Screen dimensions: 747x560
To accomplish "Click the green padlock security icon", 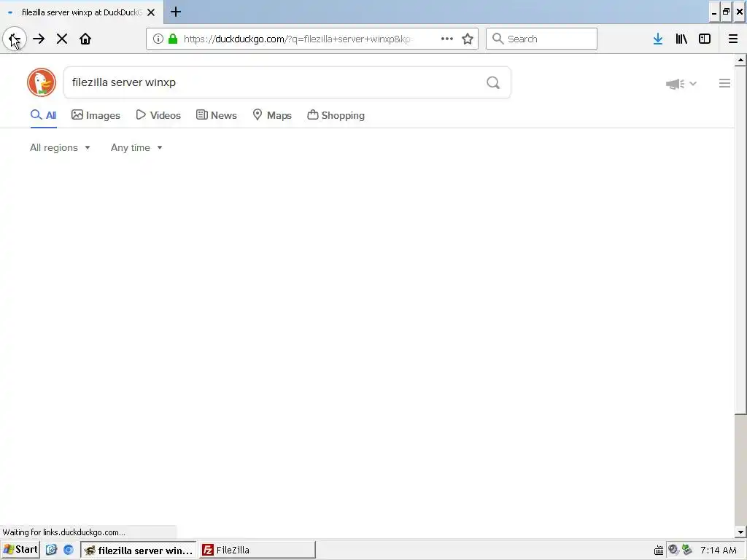I will tap(173, 39).
